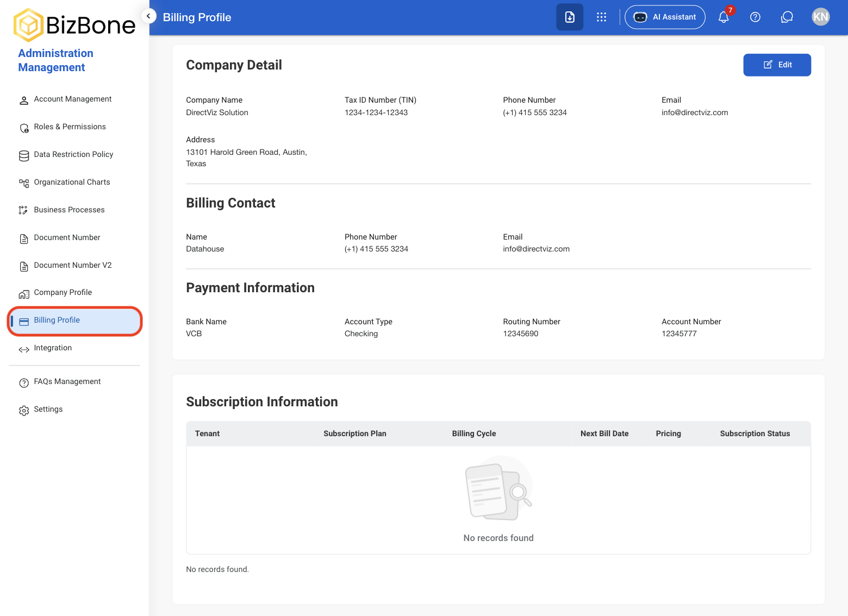
Task: Click the BizBone logo
Action: [x=74, y=25]
